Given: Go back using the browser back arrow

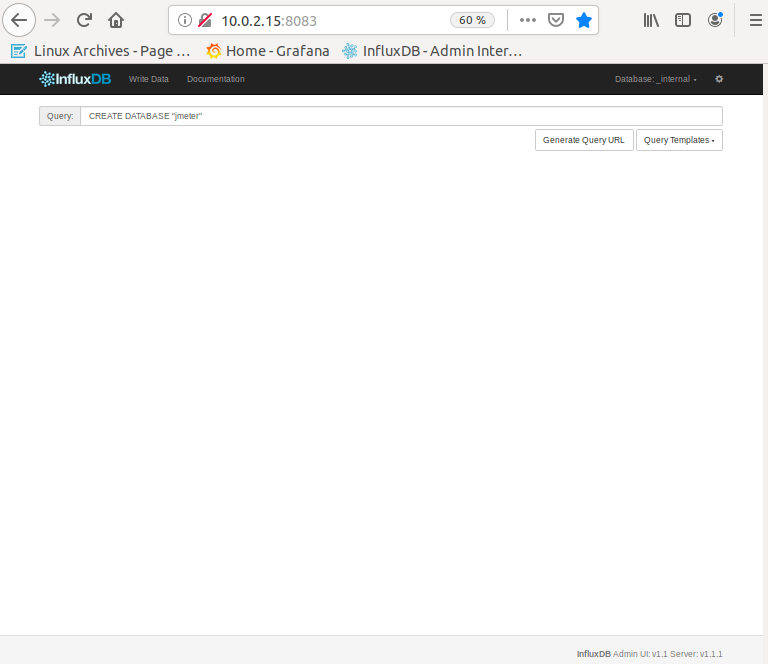Looking at the screenshot, I should 19,20.
